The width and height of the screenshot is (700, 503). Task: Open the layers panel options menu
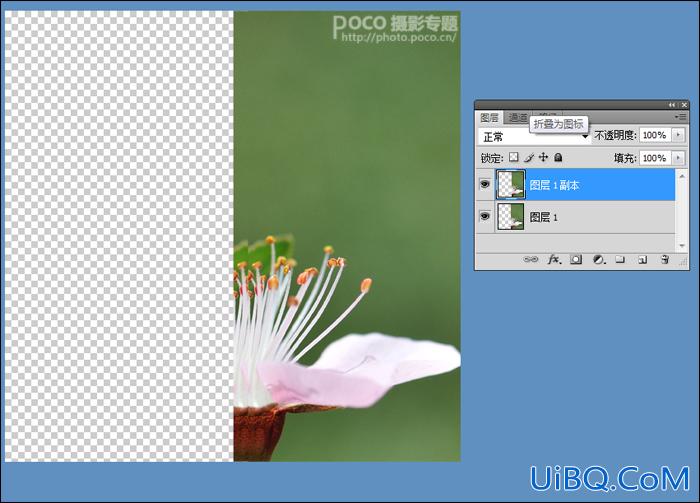coord(680,117)
